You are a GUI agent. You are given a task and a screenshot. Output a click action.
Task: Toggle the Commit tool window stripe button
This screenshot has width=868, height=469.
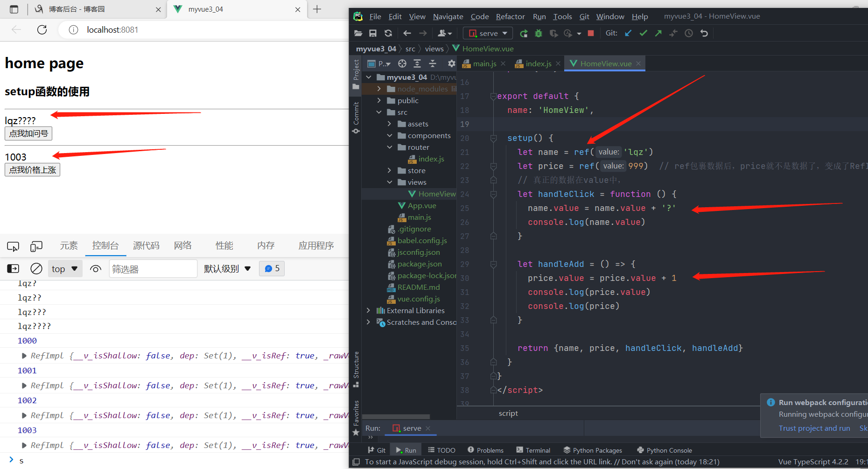click(356, 118)
